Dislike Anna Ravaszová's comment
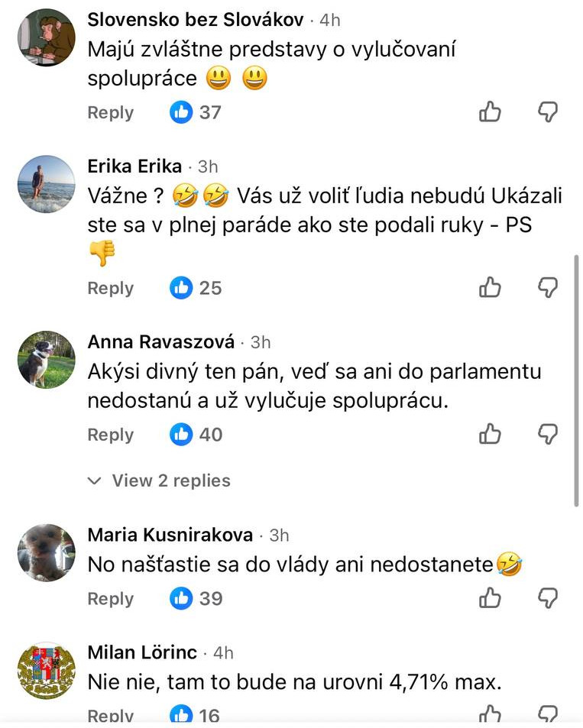This screenshot has height=728, width=583. tap(548, 435)
